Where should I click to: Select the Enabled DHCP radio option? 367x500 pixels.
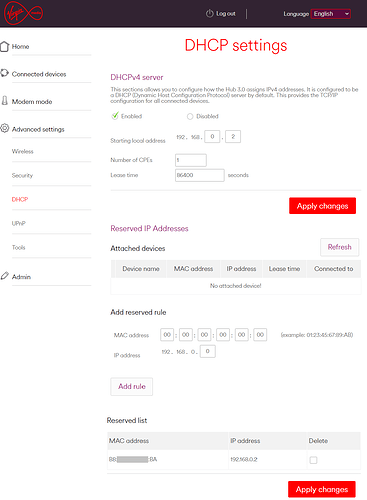(115, 116)
